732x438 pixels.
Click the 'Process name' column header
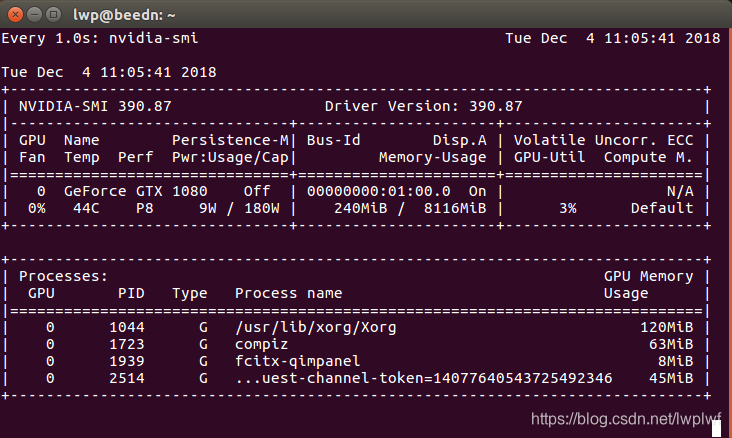289,293
